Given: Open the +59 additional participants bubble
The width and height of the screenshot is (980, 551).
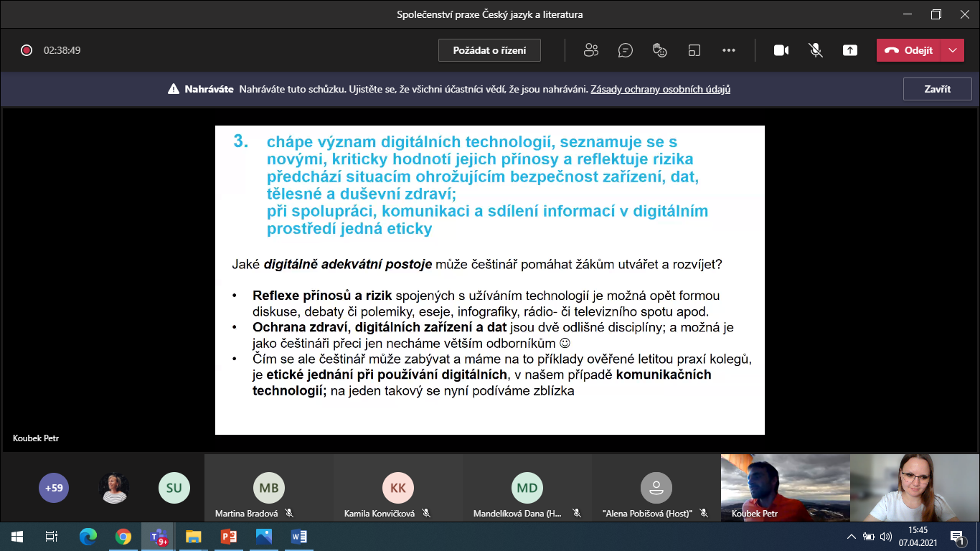Looking at the screenshot, I should click(54, 488).
